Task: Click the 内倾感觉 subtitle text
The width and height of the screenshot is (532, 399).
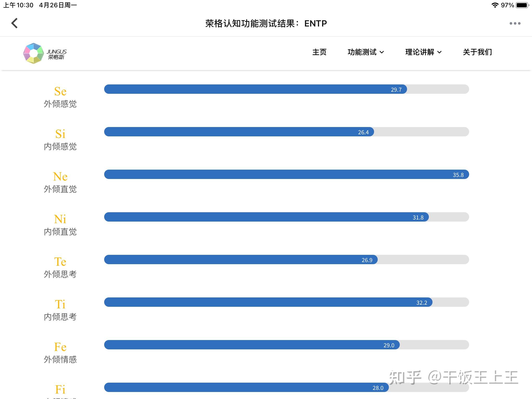Action: (60, 147)
